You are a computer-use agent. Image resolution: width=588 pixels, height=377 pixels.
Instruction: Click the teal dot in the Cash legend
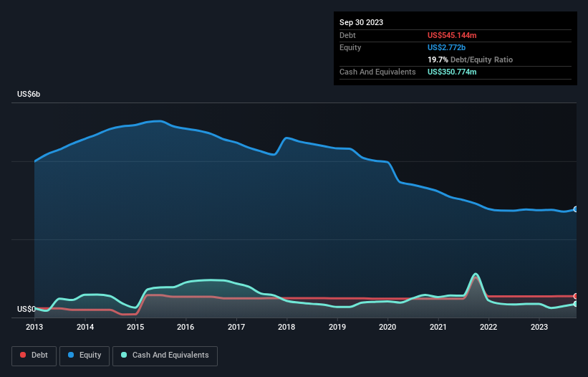click(x=125, y=355)
